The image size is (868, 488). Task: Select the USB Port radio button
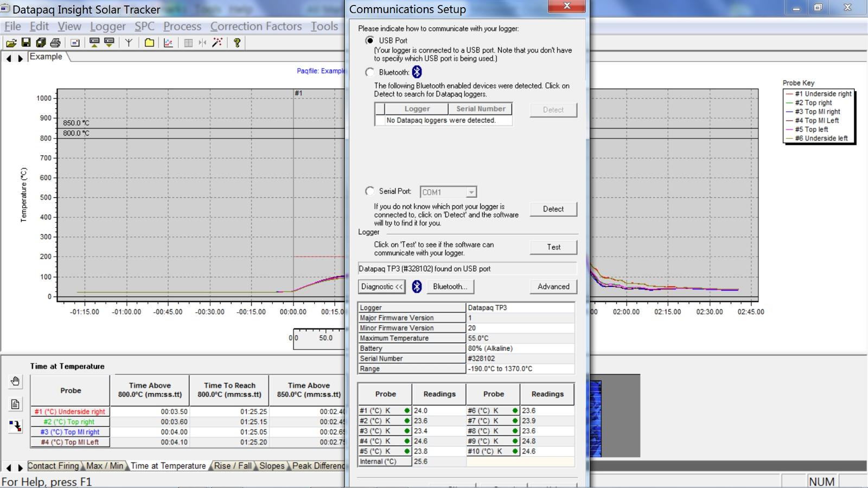point(370,41)
